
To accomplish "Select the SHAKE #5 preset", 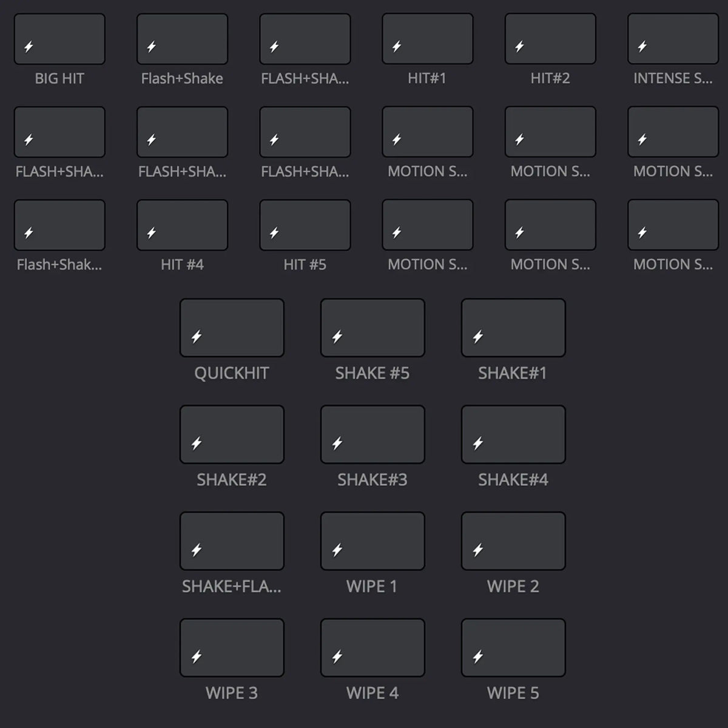I will click(x=372, y=327).
